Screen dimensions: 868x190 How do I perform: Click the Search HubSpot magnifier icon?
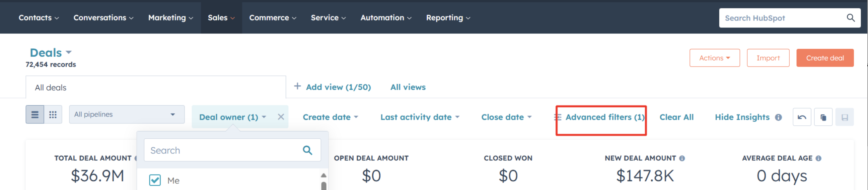tap(850, 18)
